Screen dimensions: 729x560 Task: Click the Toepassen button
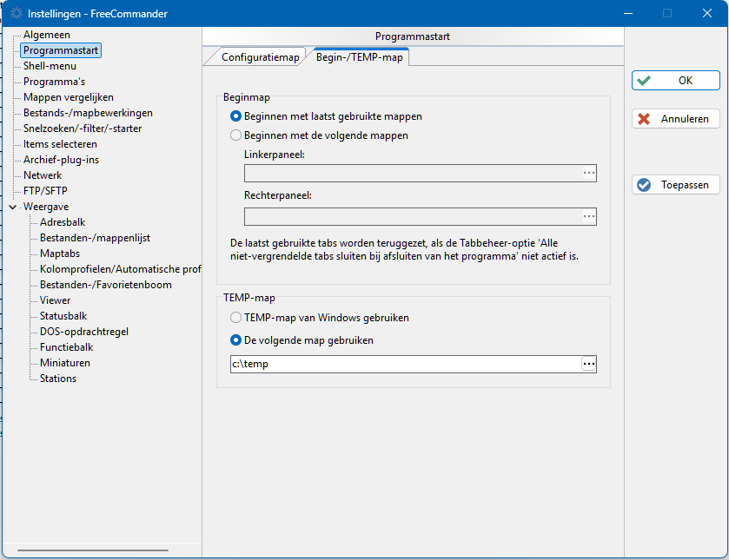pyautogui.click(x=675, y=185)
